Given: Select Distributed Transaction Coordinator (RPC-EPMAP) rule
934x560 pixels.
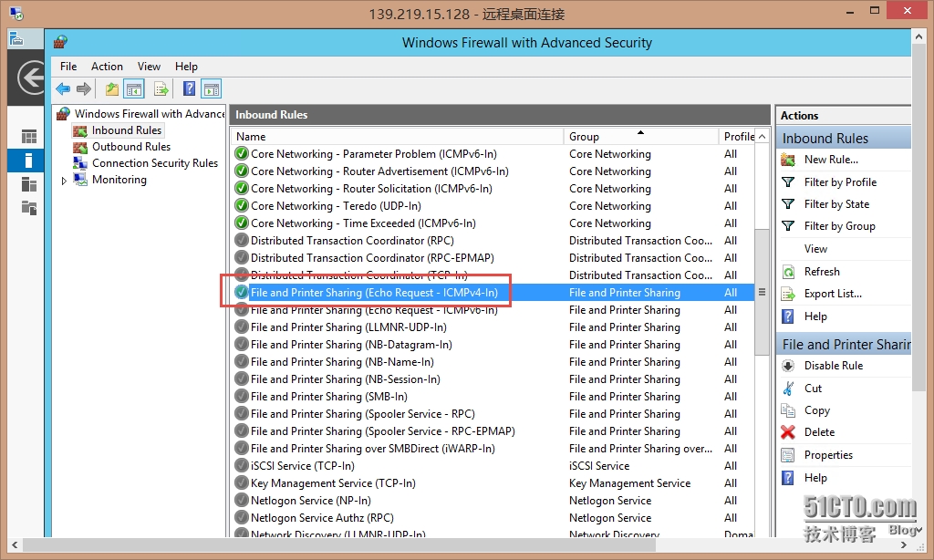Looking at the screenshot, I should click(x=372, y=258).
